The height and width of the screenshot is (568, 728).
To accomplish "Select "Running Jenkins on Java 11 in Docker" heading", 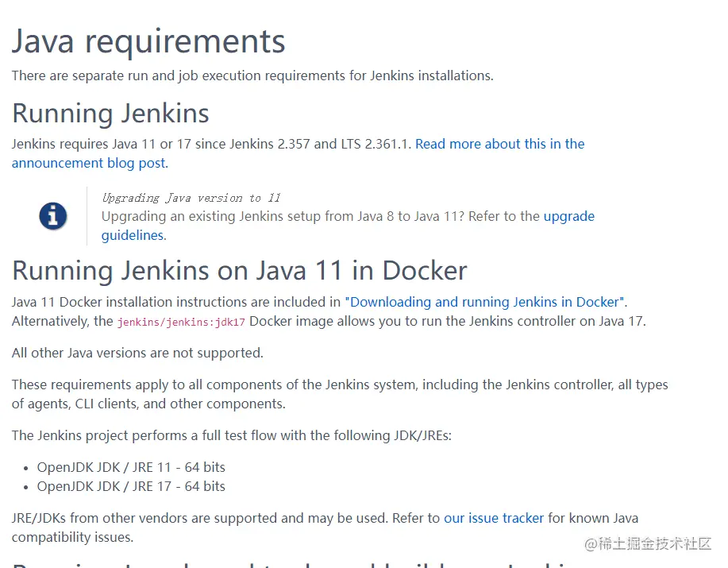I will [239, 270].
